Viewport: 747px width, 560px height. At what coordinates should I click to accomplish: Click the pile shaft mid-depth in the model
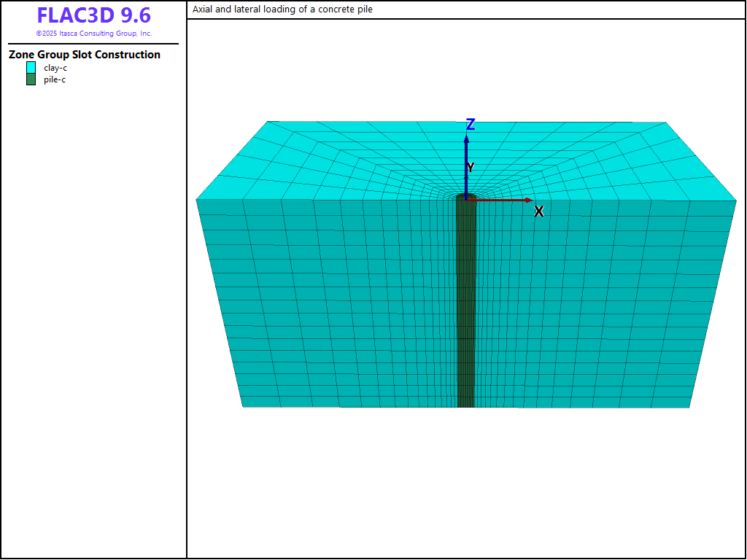click(466, 303)
